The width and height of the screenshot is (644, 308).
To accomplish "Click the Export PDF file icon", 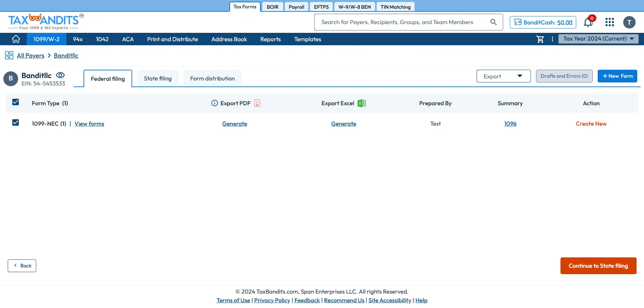I will [257, 103].
